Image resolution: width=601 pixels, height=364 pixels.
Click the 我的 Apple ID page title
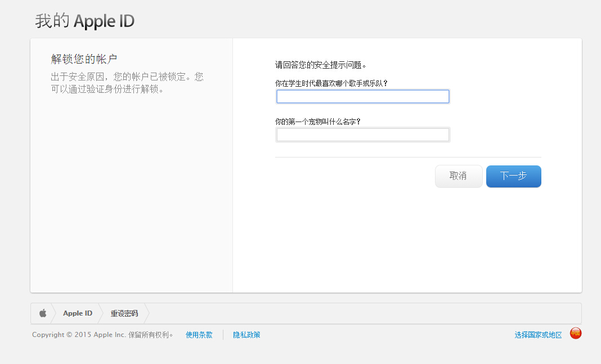pyautogui.click(x=85, y=21)
